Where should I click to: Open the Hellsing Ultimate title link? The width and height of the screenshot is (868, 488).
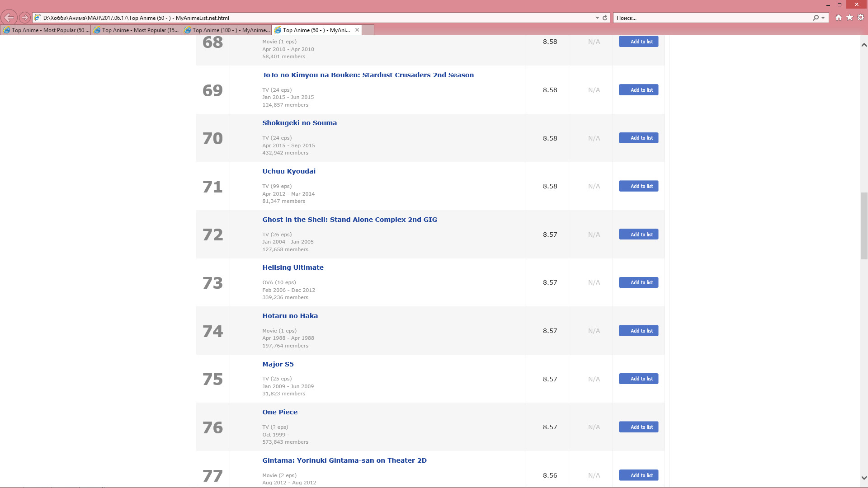click(292, 267)
